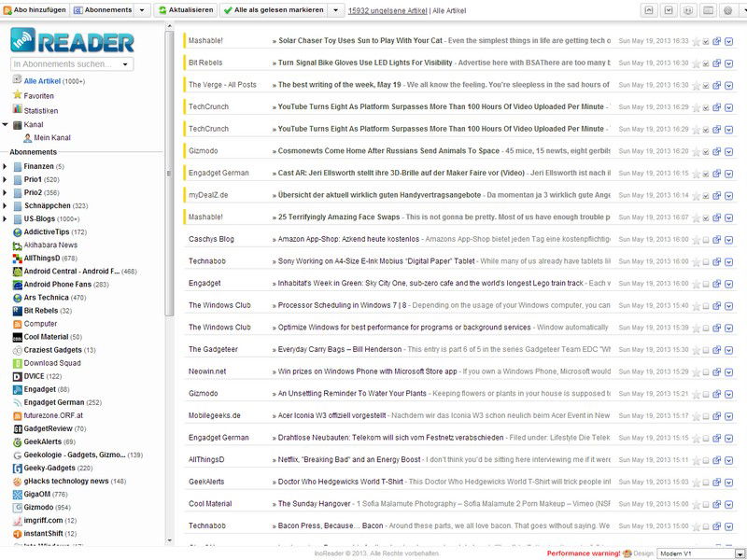This screenshot has width=747, height=560.
Task: Toggle read checkbox for 25 Terrifyingly Amazing Face Swaps
Action: click(x=706, y=217)
